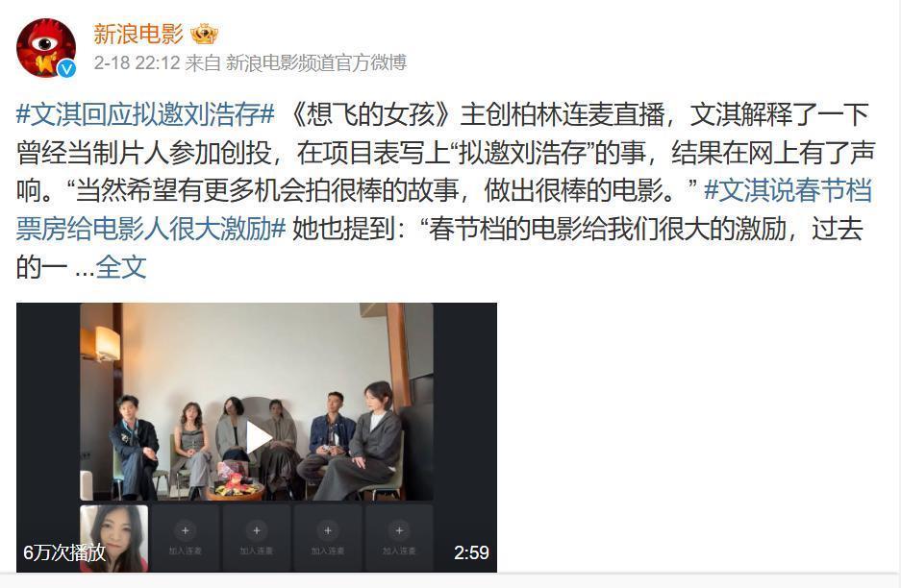
Task: Open the 新浪电影 username link
Action: (138, 35)
